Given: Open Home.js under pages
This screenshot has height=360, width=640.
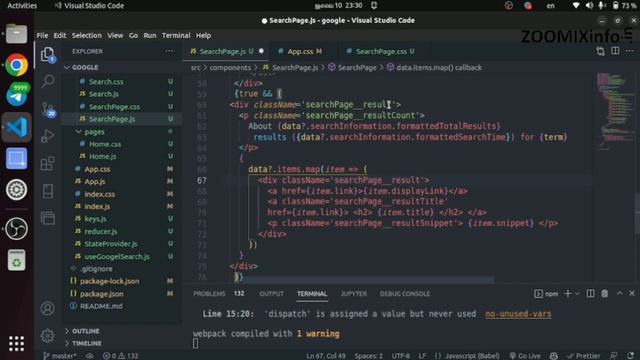Looking at the screenshot, I should pyautogui.click(x=102, y=157).
